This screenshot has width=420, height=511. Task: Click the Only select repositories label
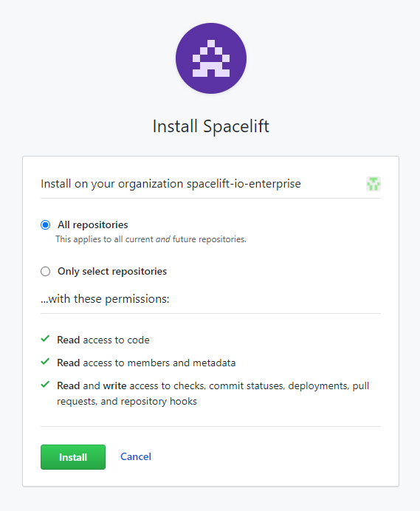(x=112, y=272)
